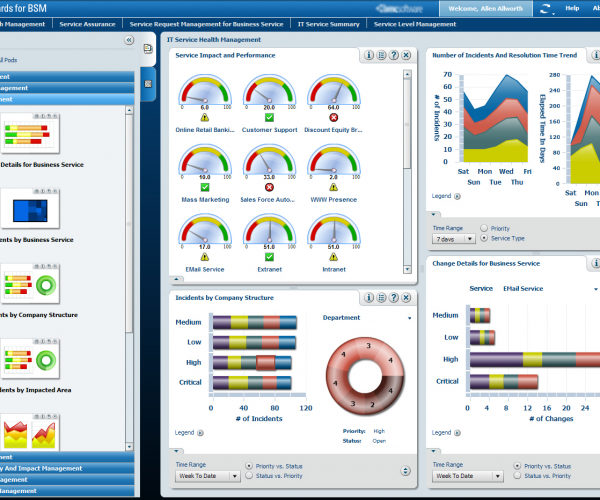
Task: Collapse options panel under Service Impact pod
Action: coord(176,279)
